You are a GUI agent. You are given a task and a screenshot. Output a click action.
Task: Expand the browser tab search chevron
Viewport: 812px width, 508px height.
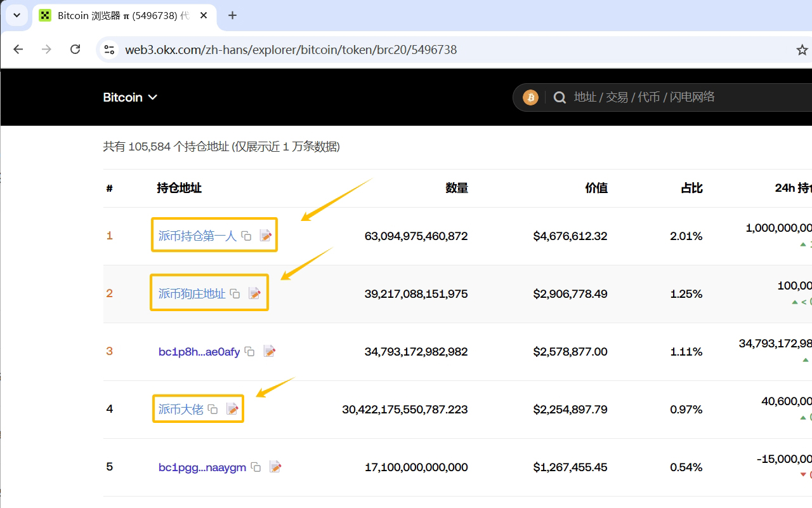coord(16,15)
